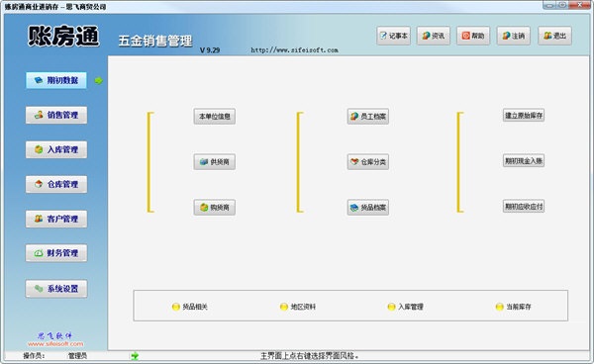Image resolution: width=594 pixels, height=364 pixels.
Task: Click the 退出 exit button
Action: pos(554,36)
